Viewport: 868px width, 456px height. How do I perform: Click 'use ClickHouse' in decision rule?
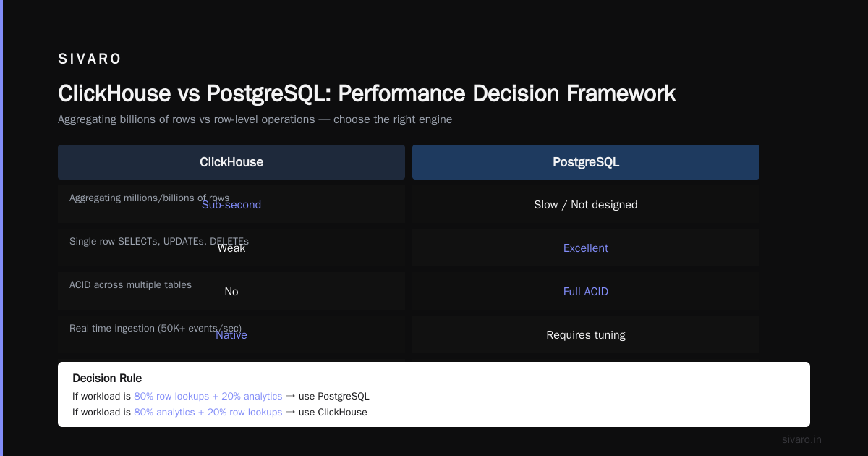tap(333, 413)
